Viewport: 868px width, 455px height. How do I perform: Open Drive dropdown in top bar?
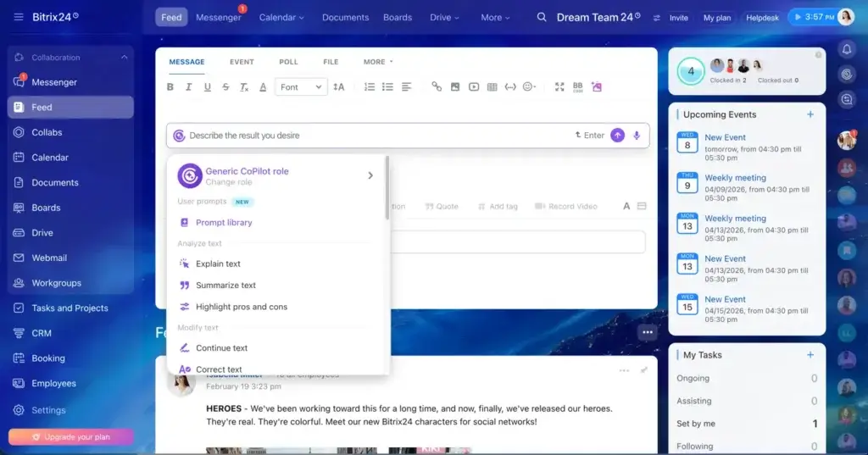pyautogui.click(x=444, y=18)
